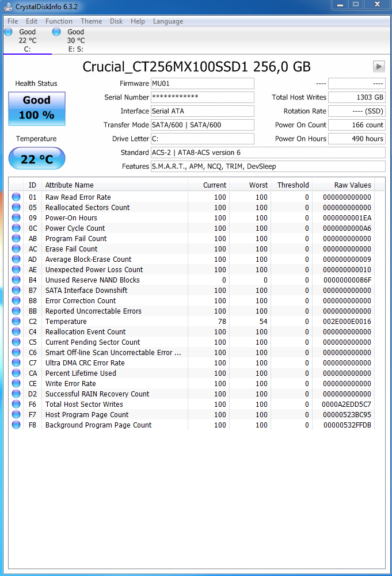
Task: Click status icon for Power-On Hours row
Action: [16, 218]
